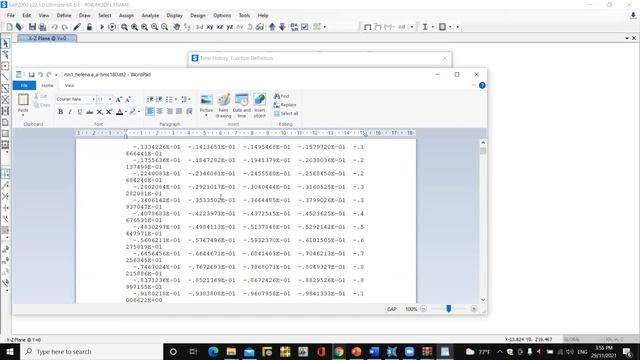
Task: Select the X-Z Plane @ Y=0 tab
Action: tap(47, 38)
